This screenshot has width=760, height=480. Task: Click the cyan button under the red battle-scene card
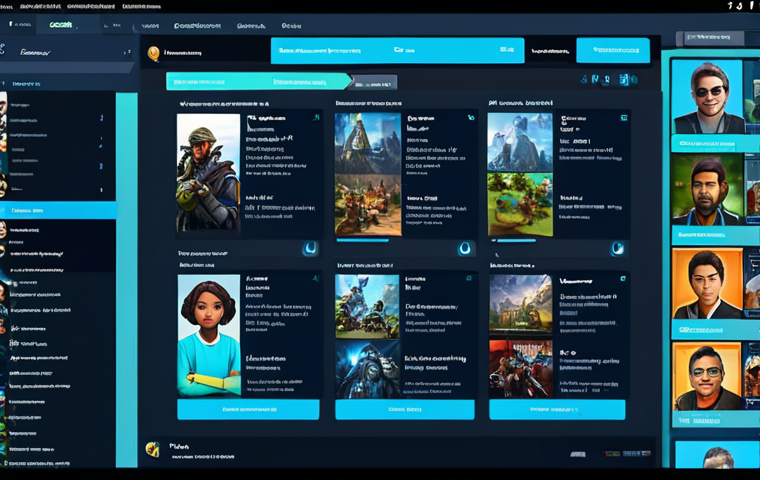[x=557, y=410]
